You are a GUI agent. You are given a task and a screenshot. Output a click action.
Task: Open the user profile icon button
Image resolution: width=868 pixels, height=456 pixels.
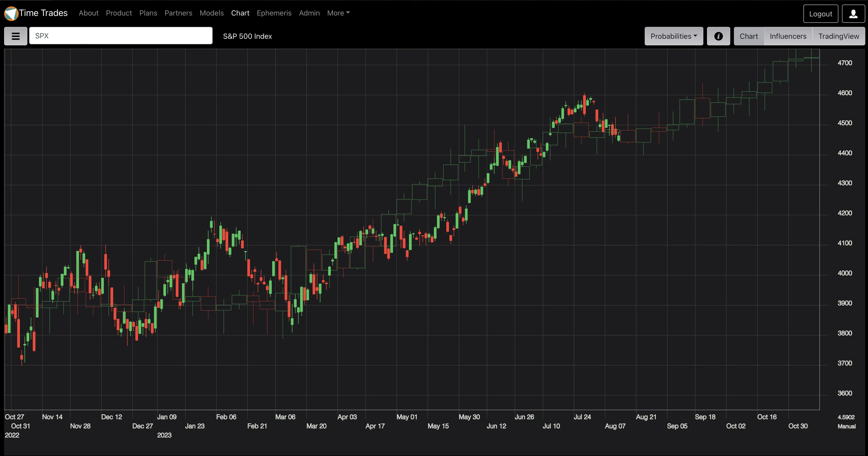pyautogui.click(x=853, y=14)
